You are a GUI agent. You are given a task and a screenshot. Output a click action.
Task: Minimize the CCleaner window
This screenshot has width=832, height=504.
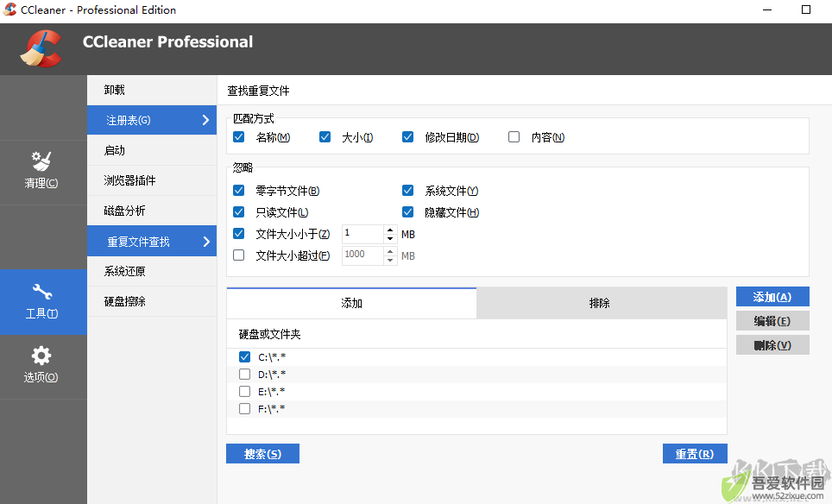[767, 9]
